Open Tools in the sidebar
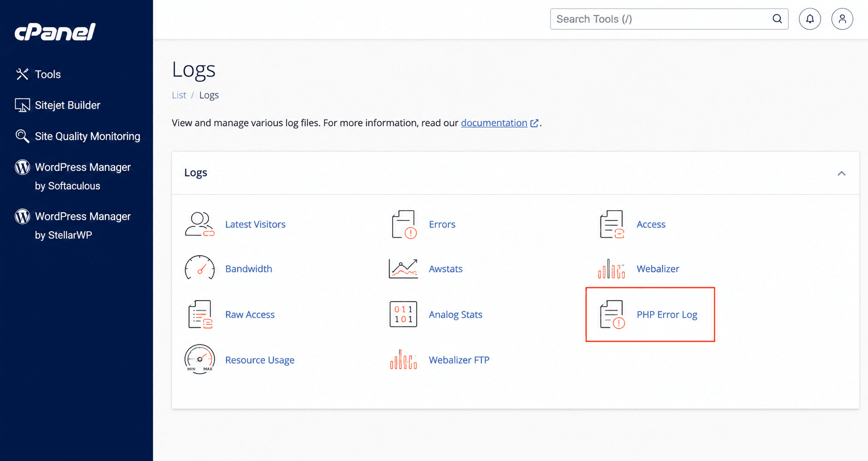Screen dimensions: 868x461 [x=48, y=75]
